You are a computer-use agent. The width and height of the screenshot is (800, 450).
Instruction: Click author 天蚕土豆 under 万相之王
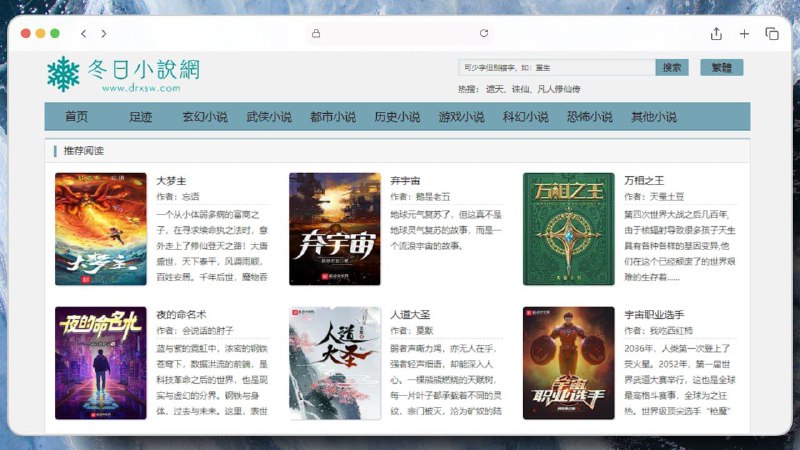coord(667,197)
